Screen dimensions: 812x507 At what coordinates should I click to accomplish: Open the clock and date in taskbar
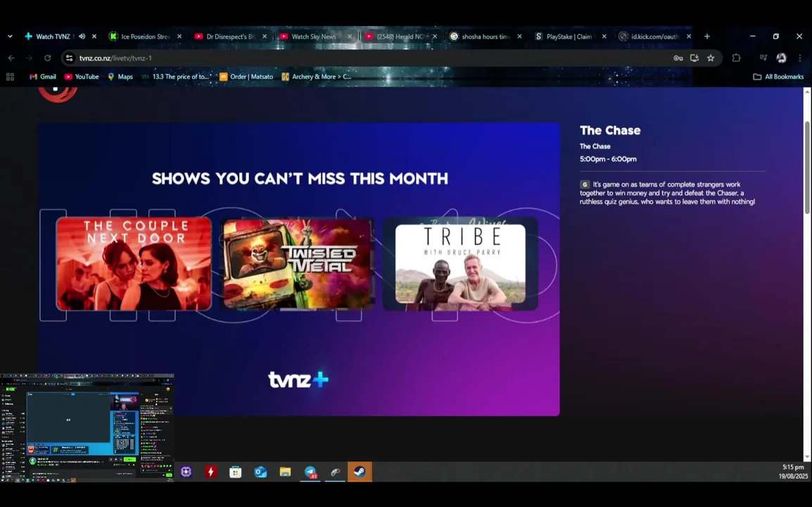(794, 472)
